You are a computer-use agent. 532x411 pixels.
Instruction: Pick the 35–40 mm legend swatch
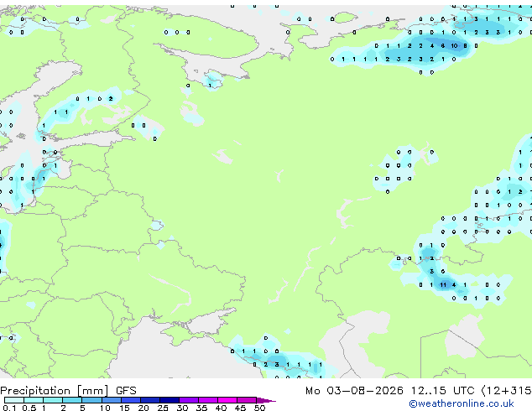208,400
